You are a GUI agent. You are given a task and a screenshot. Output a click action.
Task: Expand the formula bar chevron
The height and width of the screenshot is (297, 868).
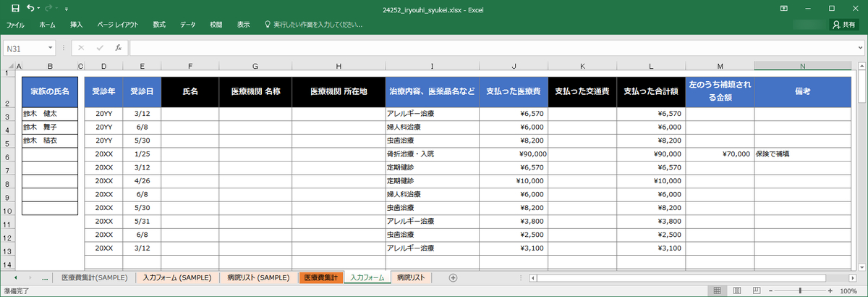tap(859, 48)
